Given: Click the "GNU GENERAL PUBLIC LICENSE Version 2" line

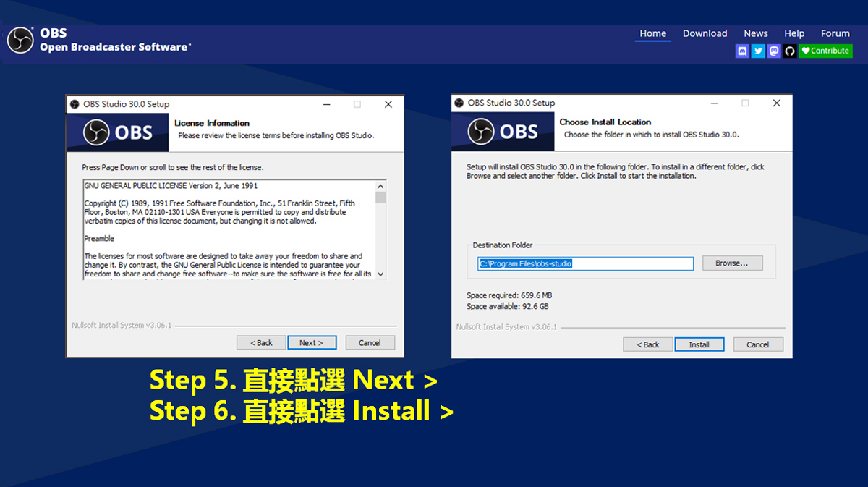Looking at the screenshot, I should pyautogui.click(x=171, y=186).
